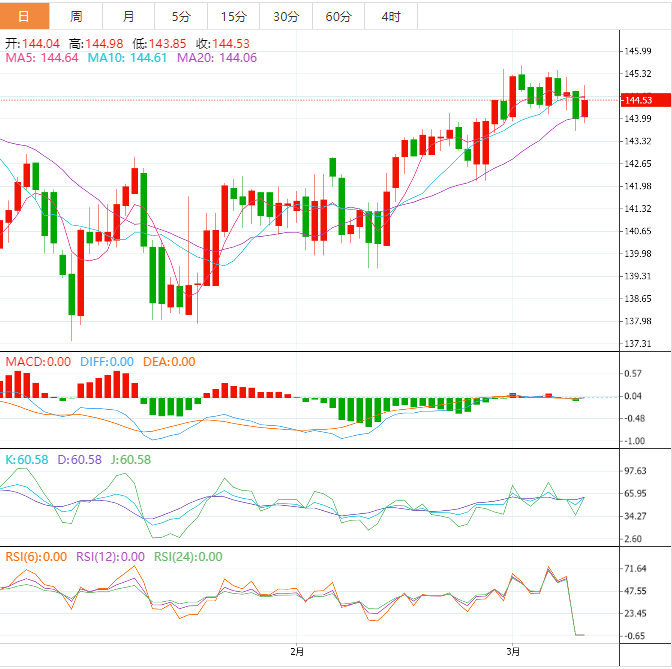Select the 周 weekly tab
The height and width of the screenshot is (669, 672).
point(77,16)
